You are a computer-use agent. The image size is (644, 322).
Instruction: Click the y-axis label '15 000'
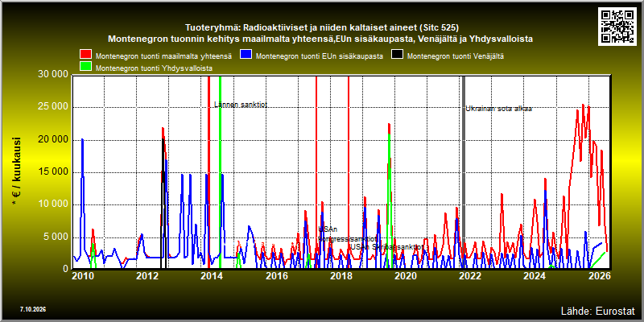53,172
